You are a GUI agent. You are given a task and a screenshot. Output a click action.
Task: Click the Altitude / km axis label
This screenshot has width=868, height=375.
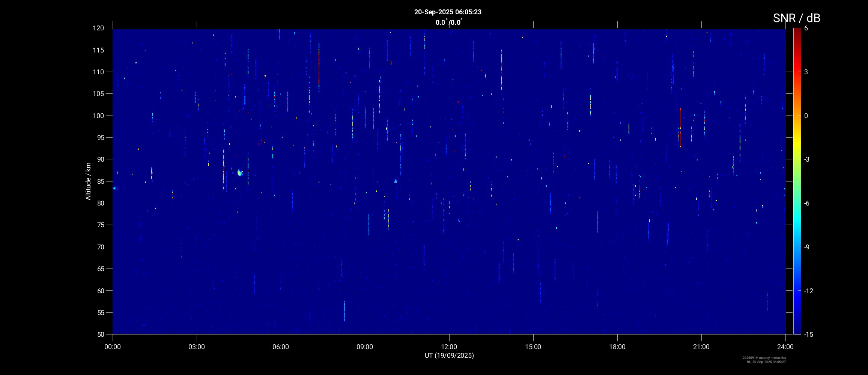coord(88,181)
